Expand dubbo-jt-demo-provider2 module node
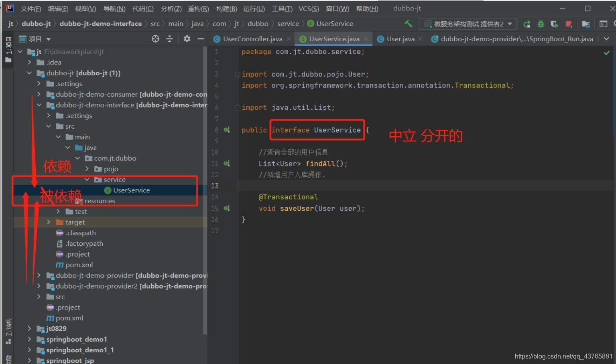 click(39, 286)
